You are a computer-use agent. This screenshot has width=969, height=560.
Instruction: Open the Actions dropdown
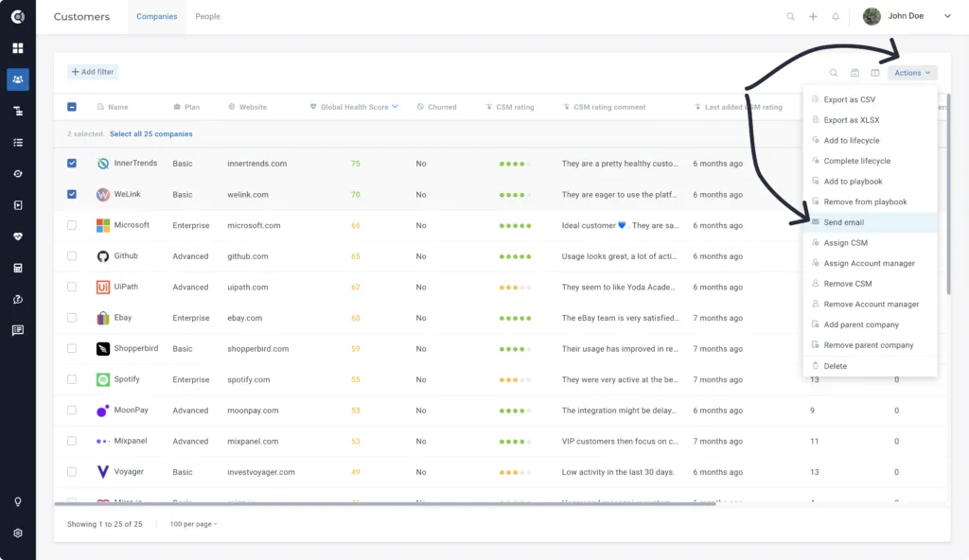coord(912,73)
